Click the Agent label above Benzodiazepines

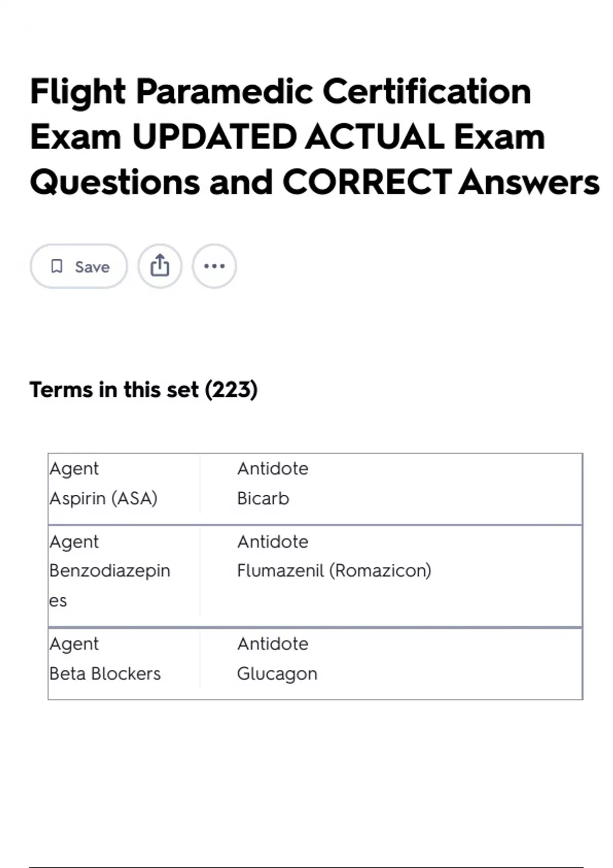[74, 542]
